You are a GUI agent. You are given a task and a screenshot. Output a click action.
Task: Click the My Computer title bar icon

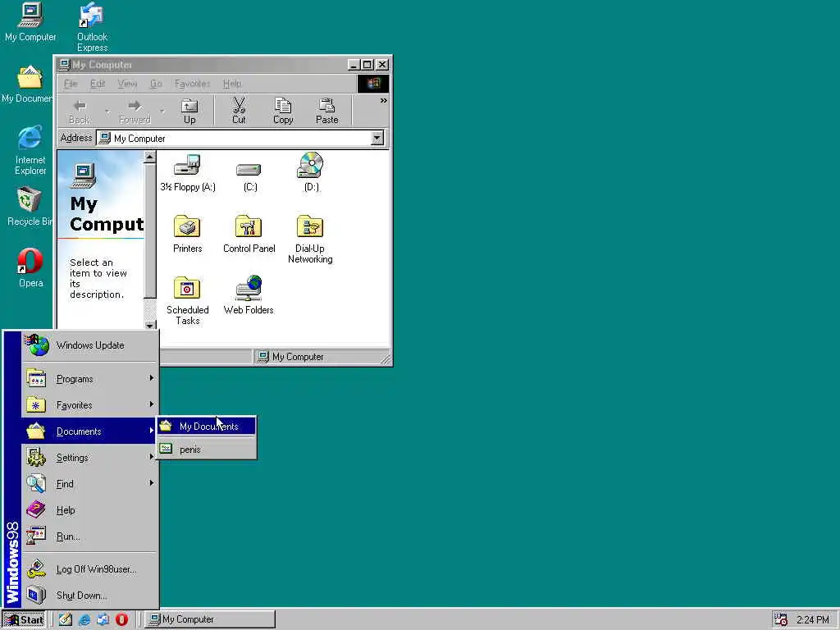tap(65, 65)
